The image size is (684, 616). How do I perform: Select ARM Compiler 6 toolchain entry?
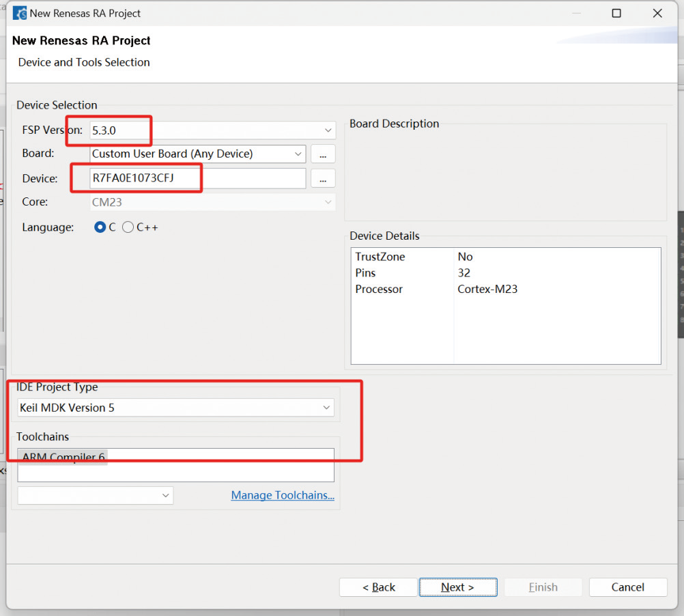(63, 457)
